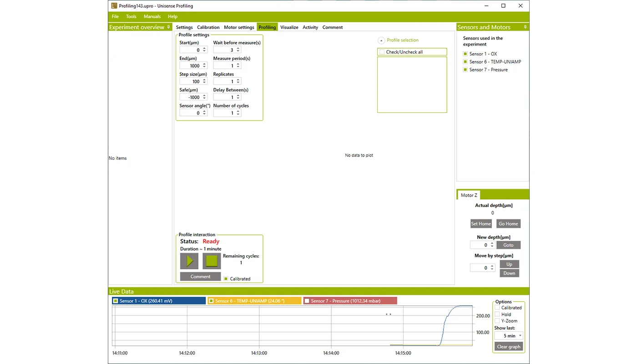The image size is (637, 364).
Task: Stop the profile with the square button
Action: pyautogui.click(x=212, y=261)
